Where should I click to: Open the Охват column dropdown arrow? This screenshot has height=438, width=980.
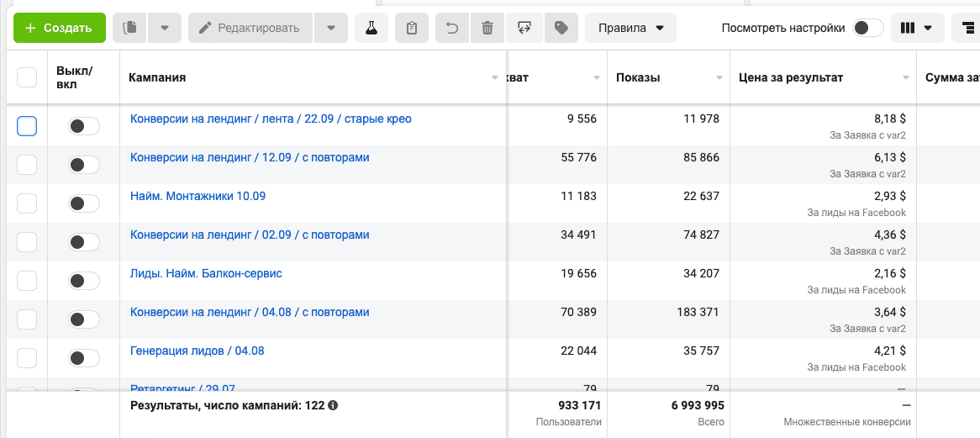[x=596, y=77]
